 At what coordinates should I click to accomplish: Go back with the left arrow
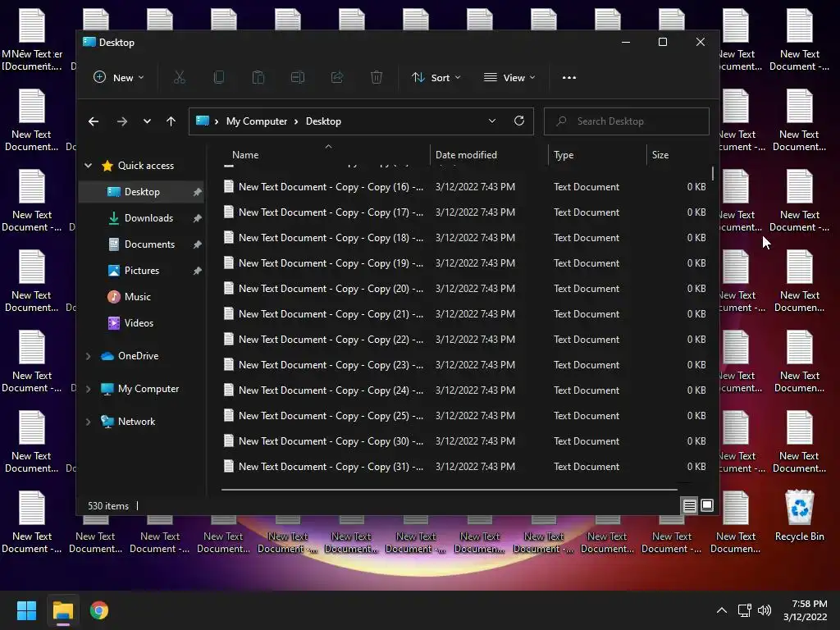coord(94,121)
